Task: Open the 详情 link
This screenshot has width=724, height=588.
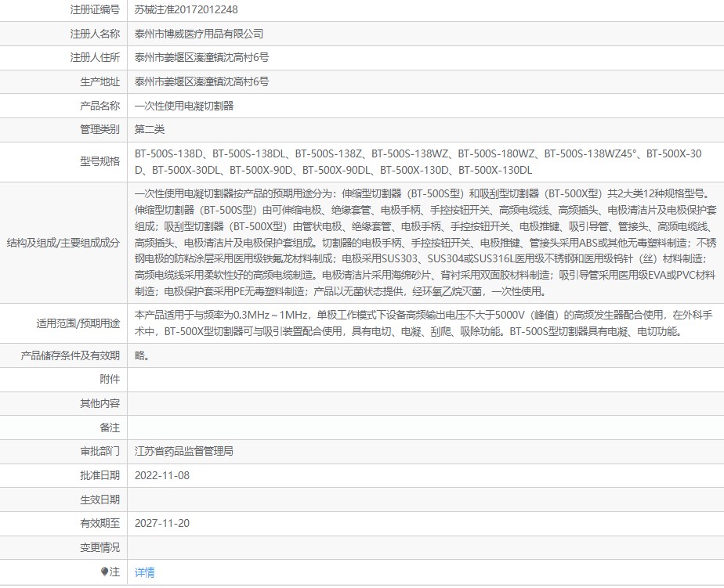Action: click(144, 572)
